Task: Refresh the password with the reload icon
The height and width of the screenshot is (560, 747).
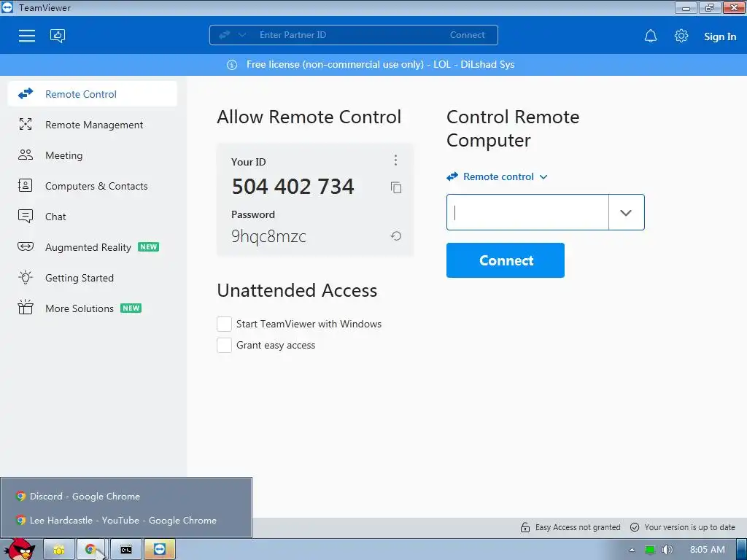Action: pyautogui.click(x=396, y=236)
